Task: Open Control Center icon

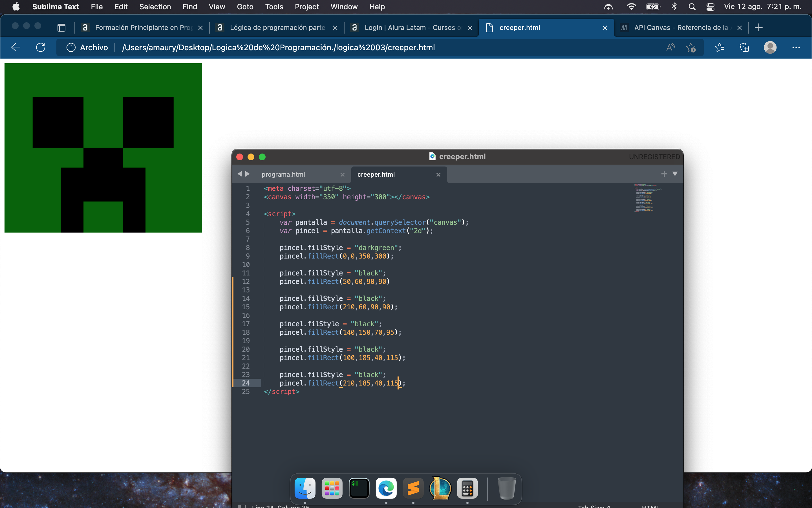Action: coord(710,7)
